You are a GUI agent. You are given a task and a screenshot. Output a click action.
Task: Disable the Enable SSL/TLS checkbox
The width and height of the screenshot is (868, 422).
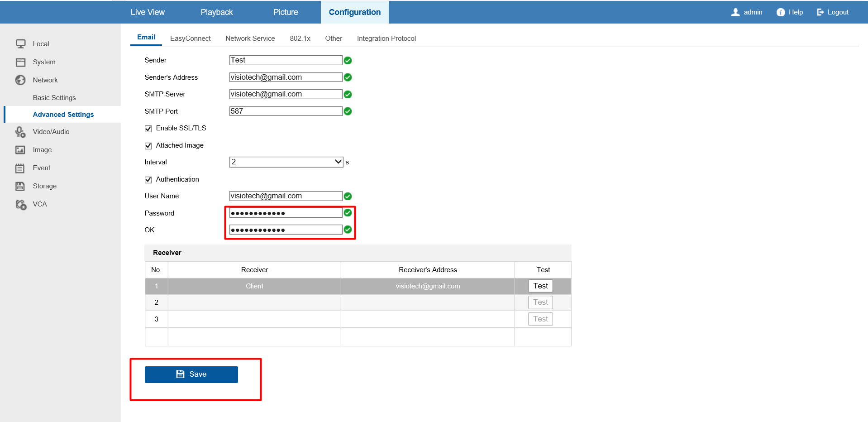click(x=148, y=129)
